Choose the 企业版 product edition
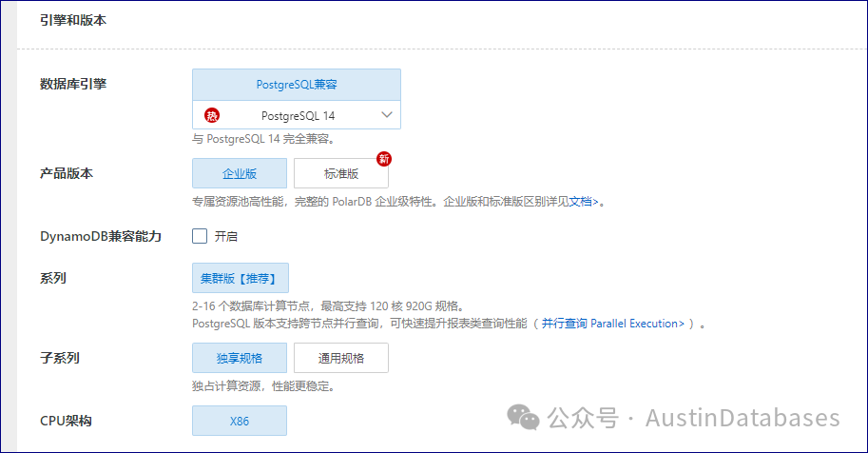The width and height of the screenshot is (868, 453). pyautogui.click(x=240, y=173)
